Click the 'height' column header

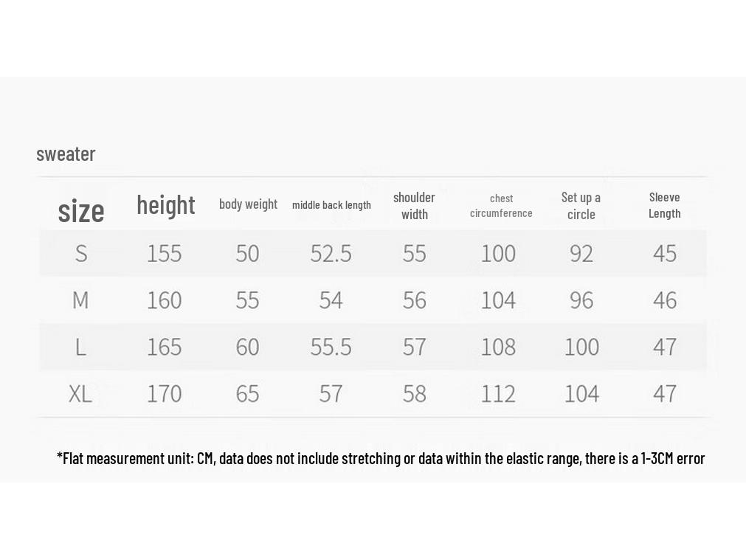pyautogui.click(x=165, y=205)
